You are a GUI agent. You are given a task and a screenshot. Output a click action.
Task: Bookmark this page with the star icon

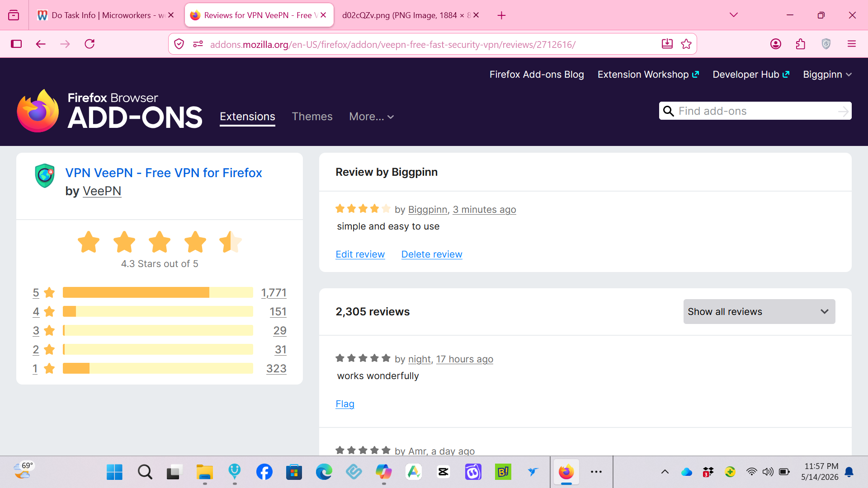[x=686, y=44]
